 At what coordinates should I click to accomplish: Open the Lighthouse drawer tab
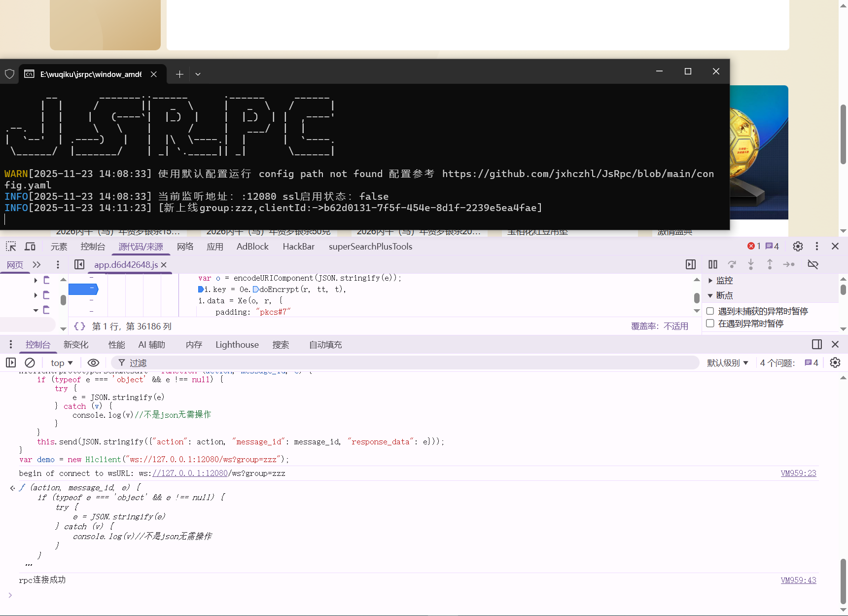point(237,345)
